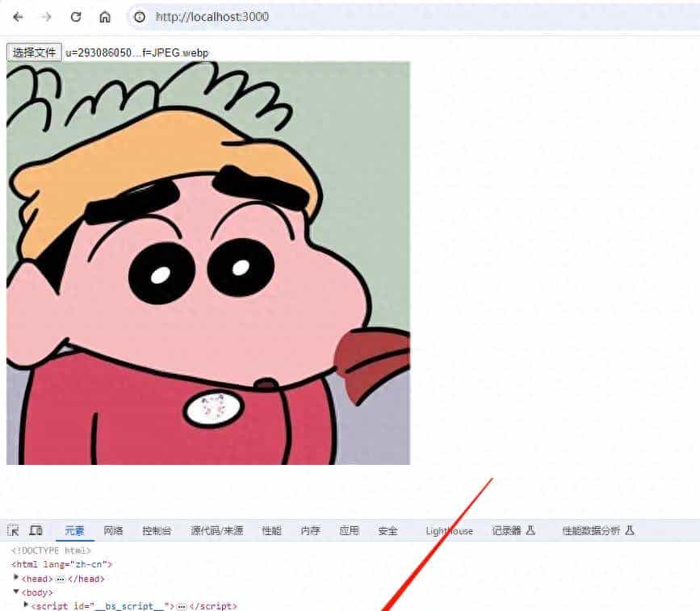Open the 性能数据分析 tab
This screenshot has width=700, height=611.
(x=598, y=530)
